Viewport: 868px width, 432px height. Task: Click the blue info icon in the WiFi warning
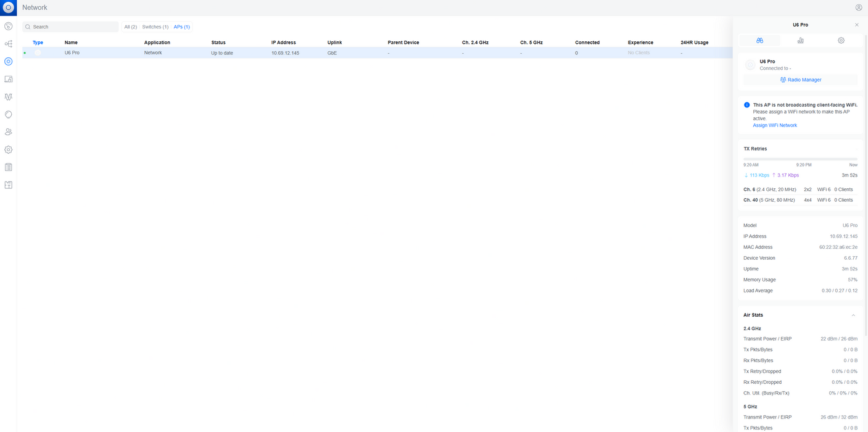tap(746, 105)
